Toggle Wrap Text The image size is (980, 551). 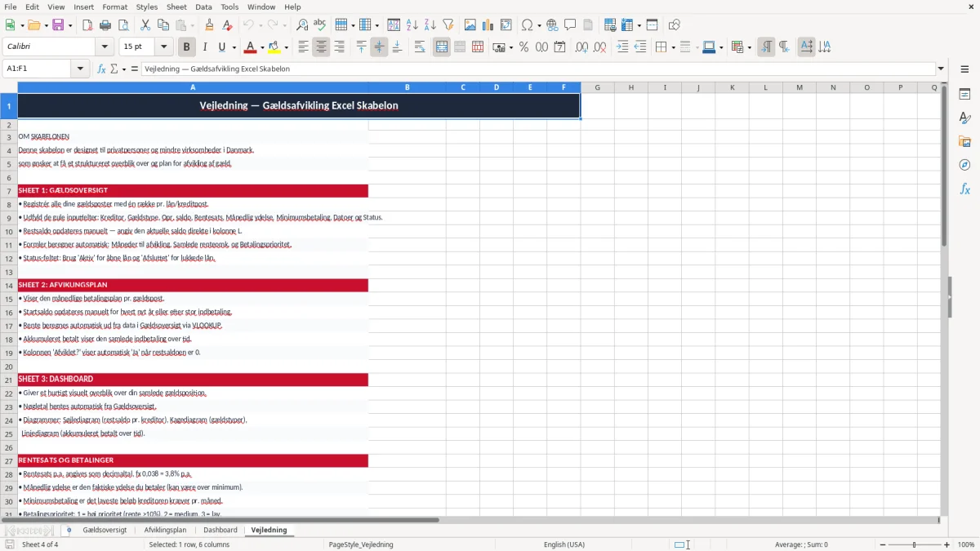(x=420, y=47)
